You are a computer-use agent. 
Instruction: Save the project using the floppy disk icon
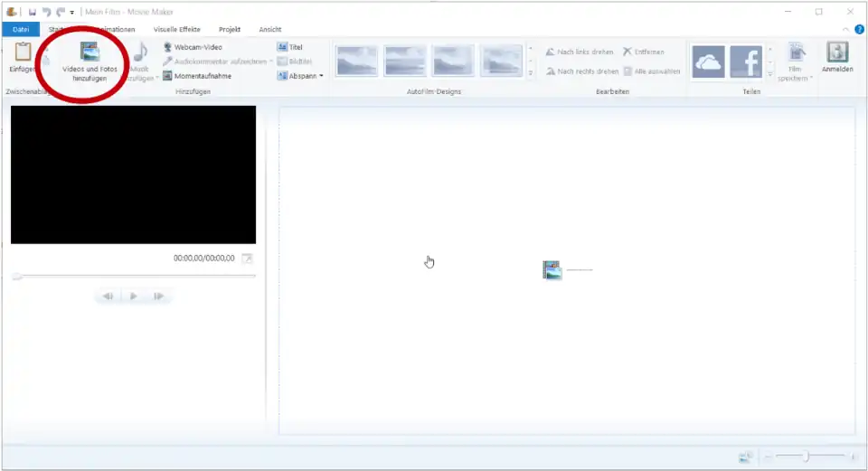click(33, 12)
